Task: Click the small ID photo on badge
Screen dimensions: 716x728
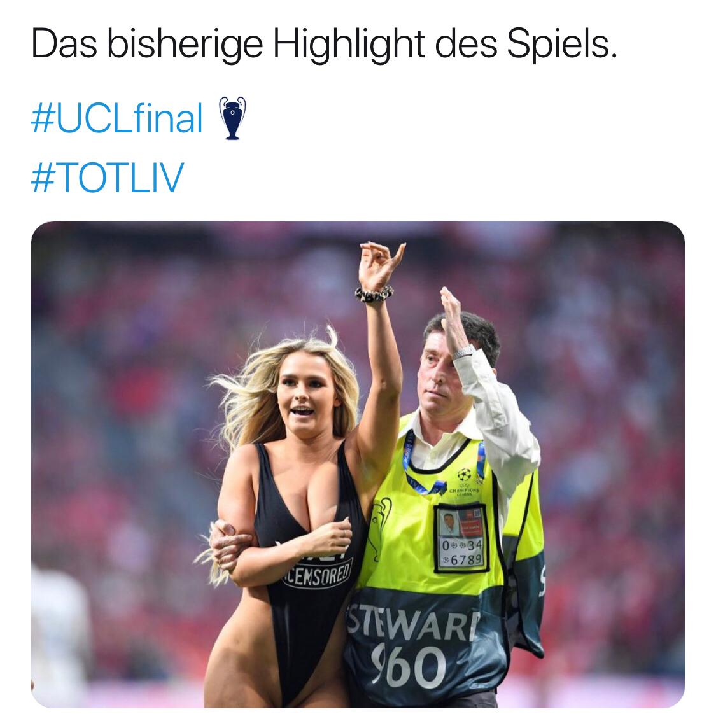Action: click(x=449, y=524)
